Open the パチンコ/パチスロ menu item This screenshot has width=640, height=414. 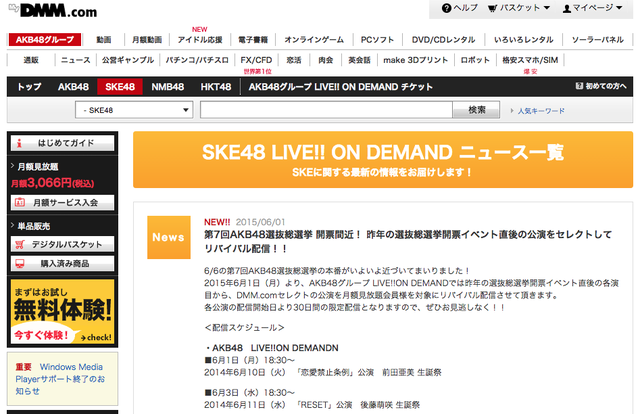(x=197, y=60)
